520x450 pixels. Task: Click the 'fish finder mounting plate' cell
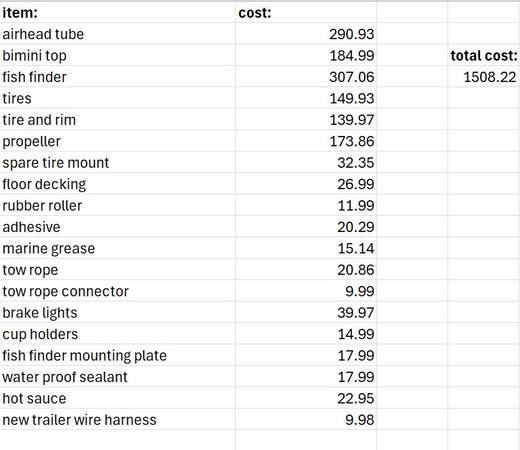[x=117, y=355]
